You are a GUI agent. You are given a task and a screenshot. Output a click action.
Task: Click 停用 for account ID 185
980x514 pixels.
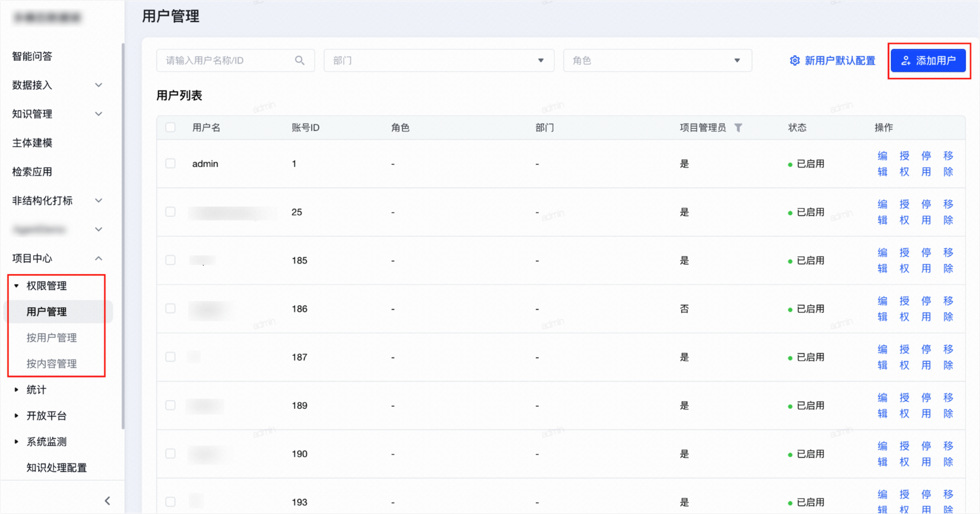pos(926,260)
